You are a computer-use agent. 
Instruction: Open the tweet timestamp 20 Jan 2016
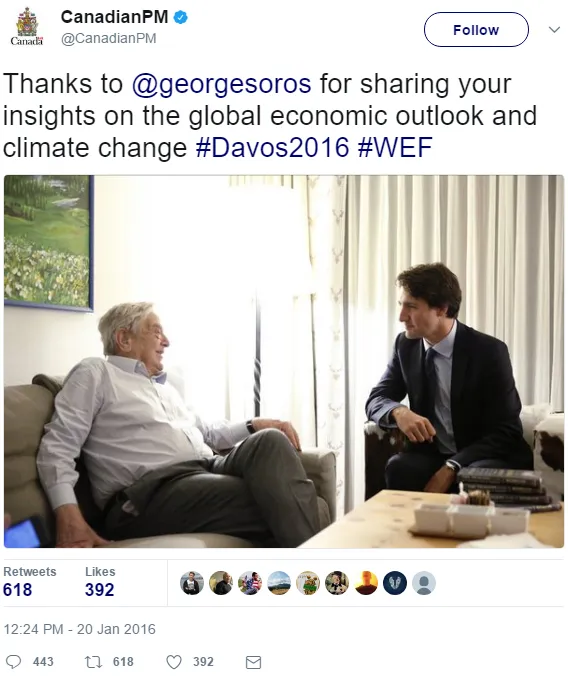click(x=79, y=629)
